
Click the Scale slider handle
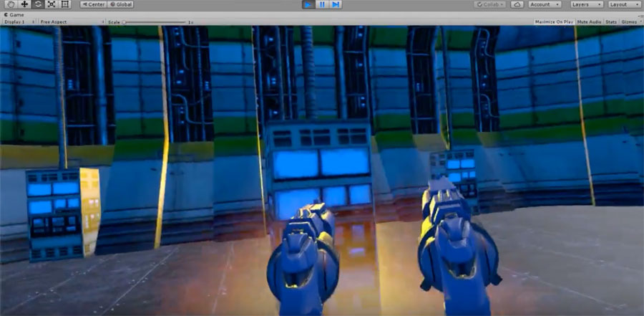click(x=124, y=22)
